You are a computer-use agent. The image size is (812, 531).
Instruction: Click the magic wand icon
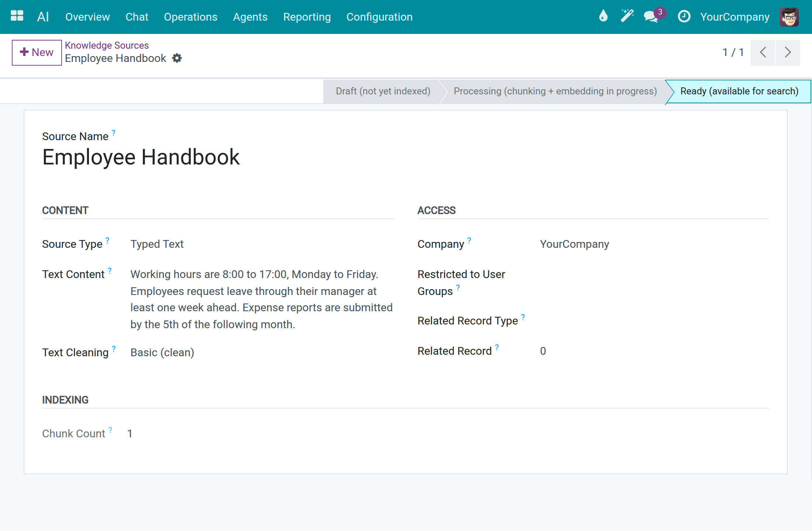tap(627, 16)
